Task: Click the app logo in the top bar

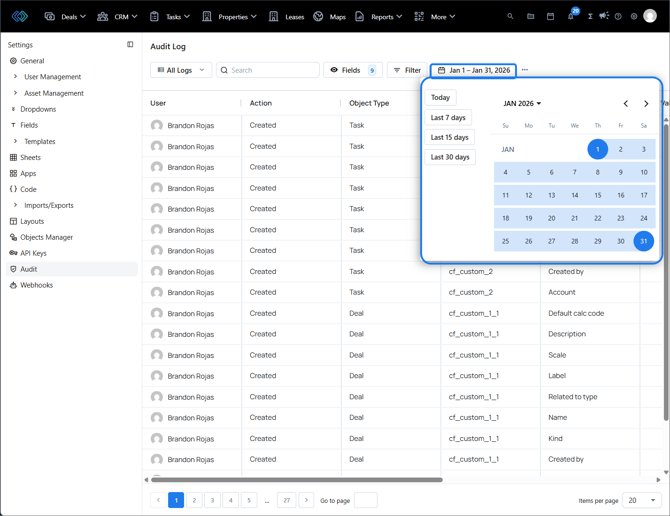Action: point(20,16)
